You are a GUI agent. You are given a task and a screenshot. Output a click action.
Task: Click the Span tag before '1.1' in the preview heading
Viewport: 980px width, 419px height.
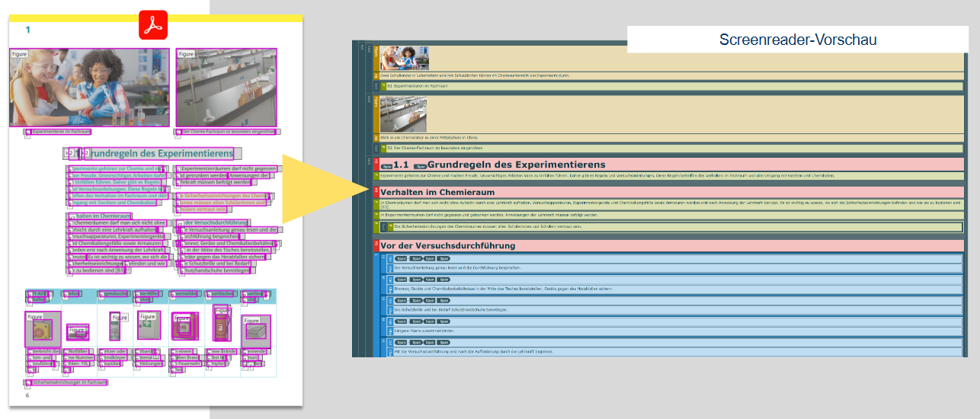pyautogui.click(x=386, y=165)
